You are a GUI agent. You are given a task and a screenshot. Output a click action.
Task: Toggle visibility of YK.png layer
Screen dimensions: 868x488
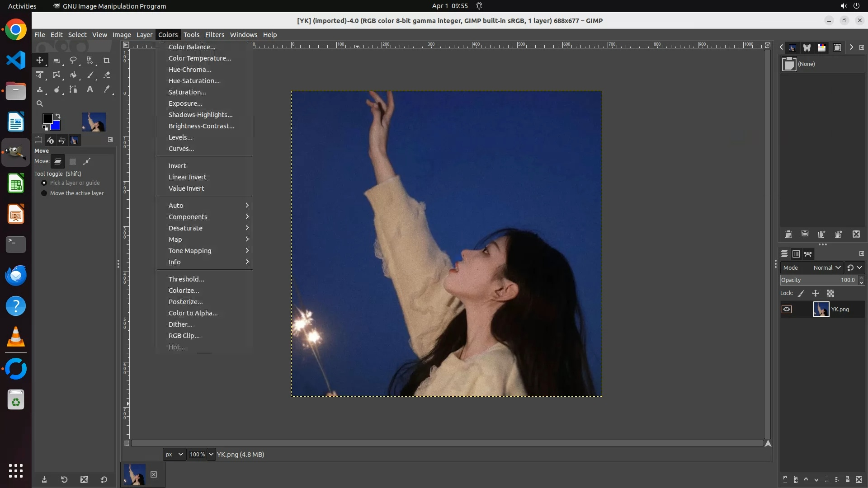point(787,310)
